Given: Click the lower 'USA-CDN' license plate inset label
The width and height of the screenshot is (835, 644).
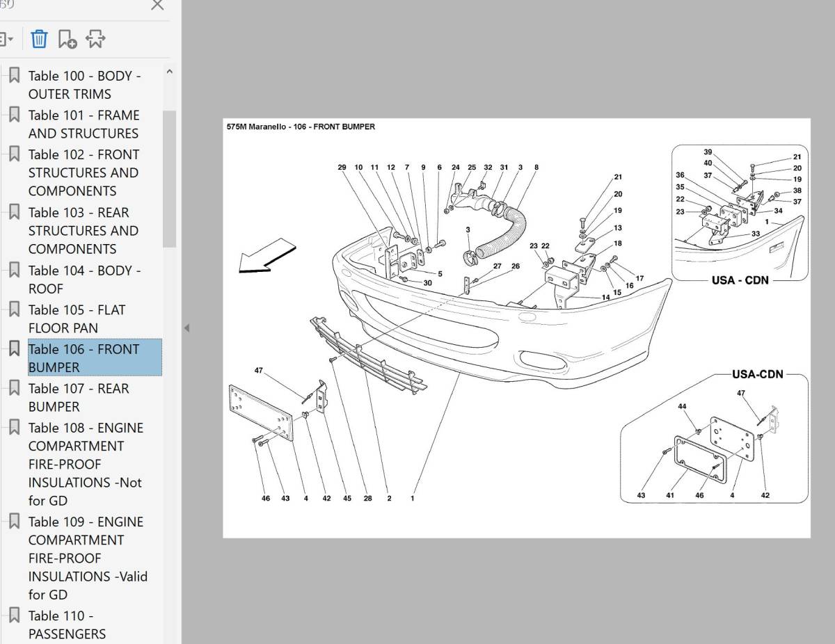Looking at the screenshot, I should point(758,374).
